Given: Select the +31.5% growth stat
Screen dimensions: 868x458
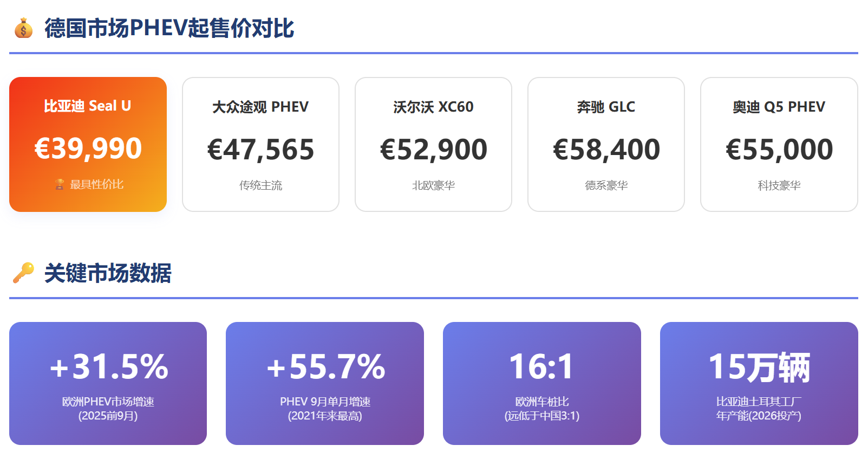Looking at the screenshot, I should pyautogui.click(x=108, y=367).
